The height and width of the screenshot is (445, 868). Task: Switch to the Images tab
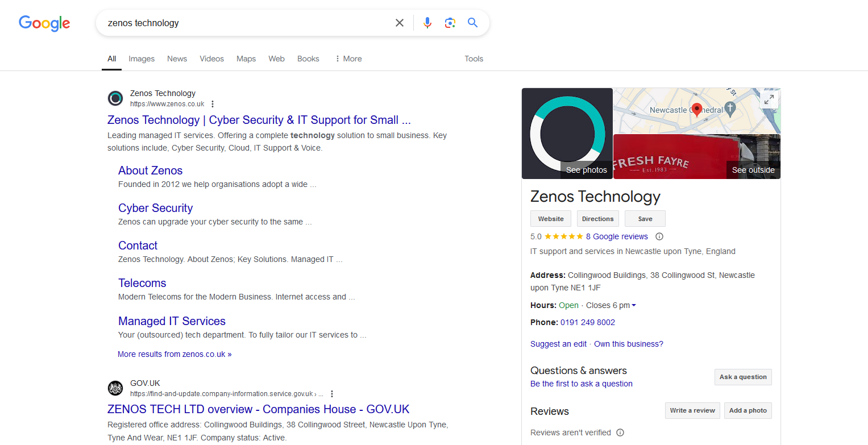[x=142, y=59]
